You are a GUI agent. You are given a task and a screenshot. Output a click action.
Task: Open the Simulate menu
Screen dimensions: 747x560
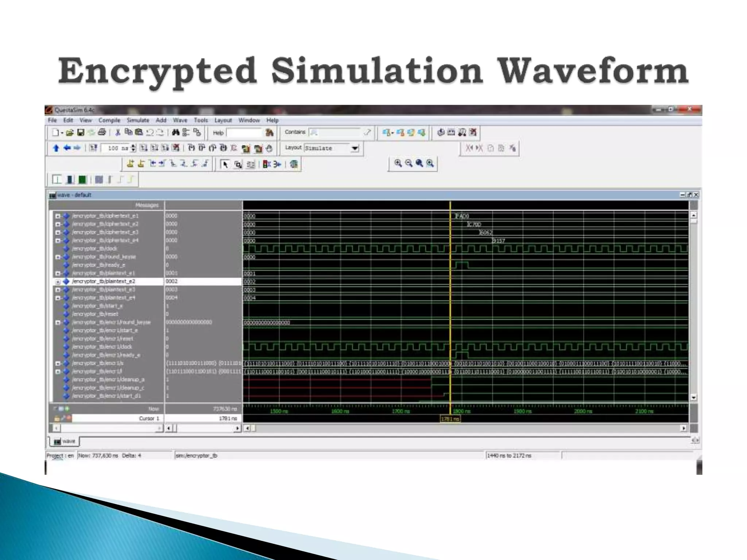coord(138,120)
